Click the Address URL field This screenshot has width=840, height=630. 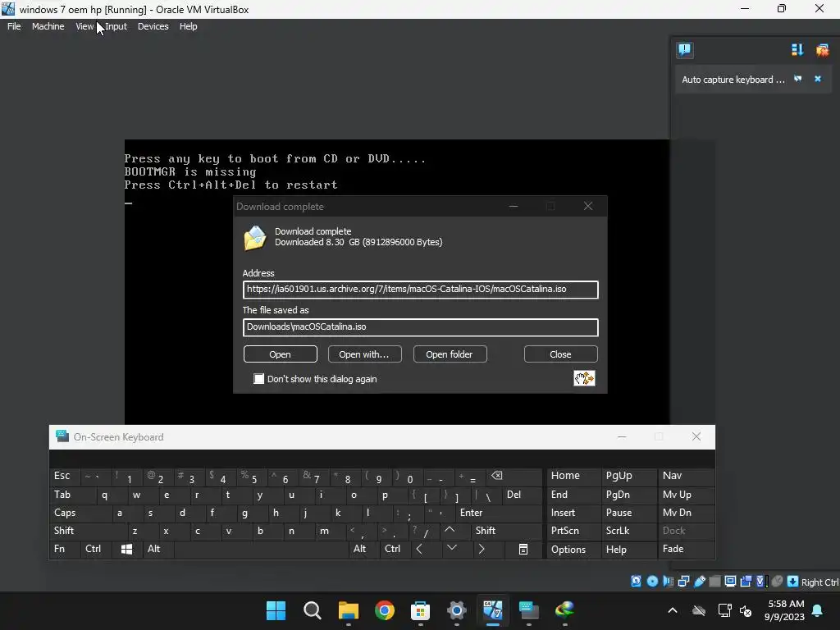tap(421, 290)
